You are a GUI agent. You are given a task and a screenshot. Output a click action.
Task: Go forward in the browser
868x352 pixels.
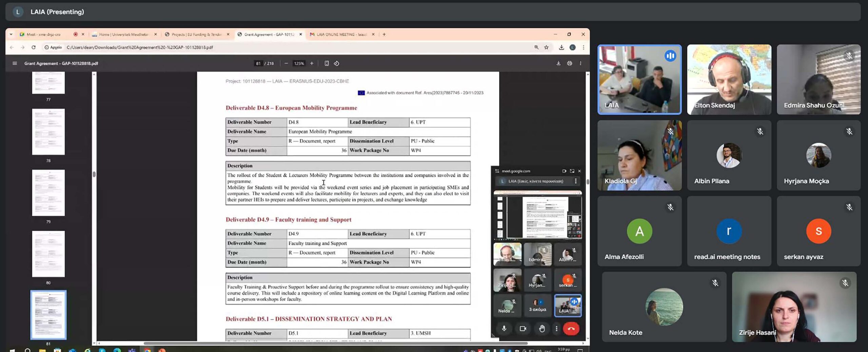pyautogui.click(x=23, y=47)
